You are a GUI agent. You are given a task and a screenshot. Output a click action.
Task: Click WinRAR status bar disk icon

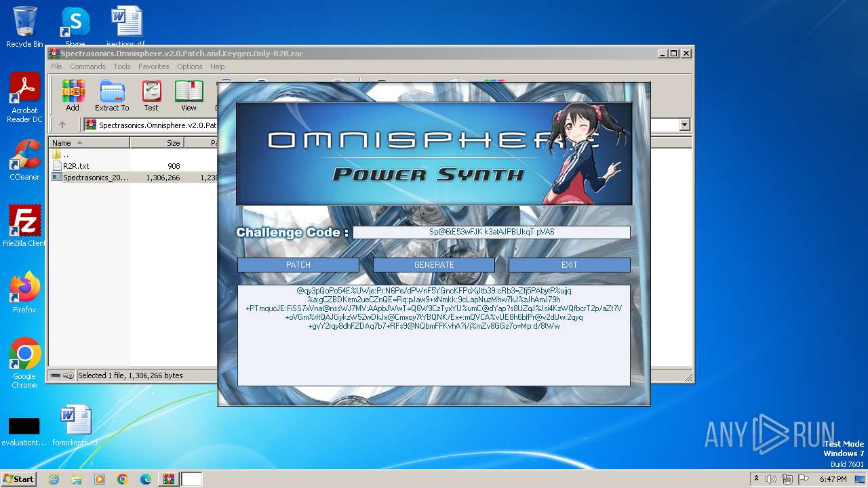(56, 375)
